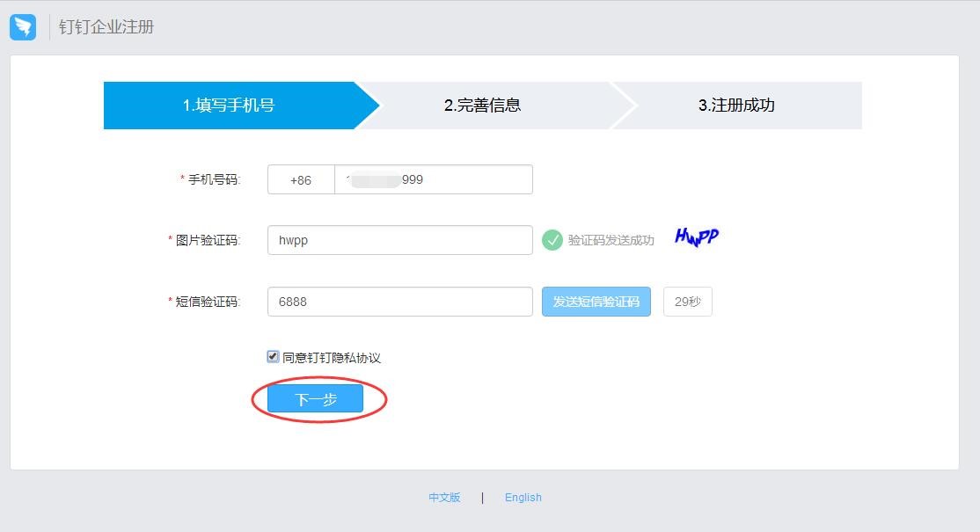Switch language to English

click(523, 497)
